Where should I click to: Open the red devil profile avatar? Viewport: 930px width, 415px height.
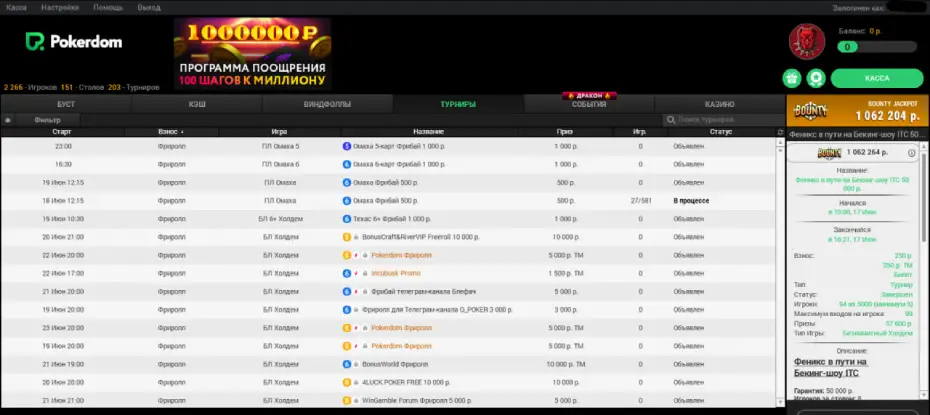click(807, 42)
